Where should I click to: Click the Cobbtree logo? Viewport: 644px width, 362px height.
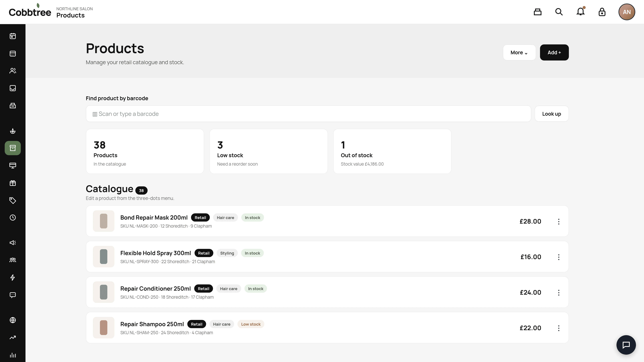pyautogui.click(x=30, y=11)
